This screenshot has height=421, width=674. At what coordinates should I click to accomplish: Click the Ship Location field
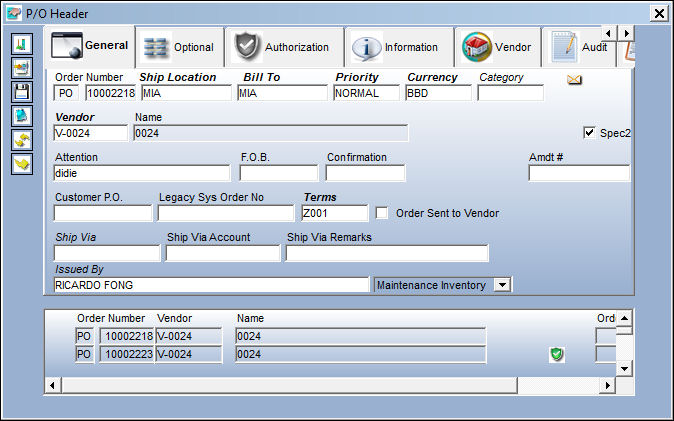pos(186,93)
